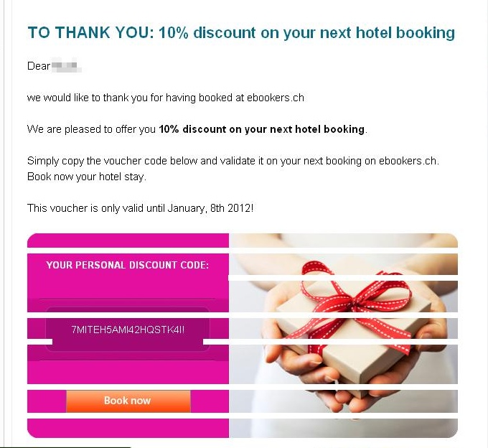The width and height of the screenshot is (488, 448).
Task: Click "YOUR PERSONAL DISCOUNT CODE:" label
Action: pos(127,265)
